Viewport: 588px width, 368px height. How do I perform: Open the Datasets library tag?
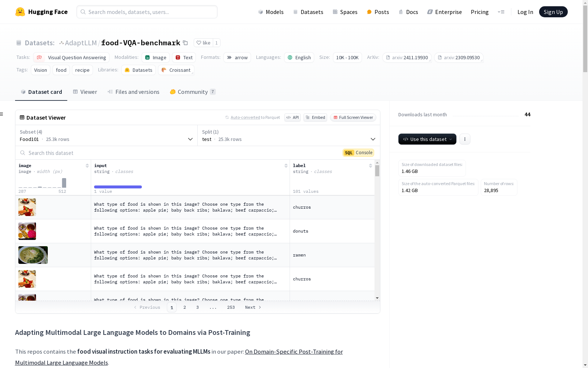[x=139, y=70]
